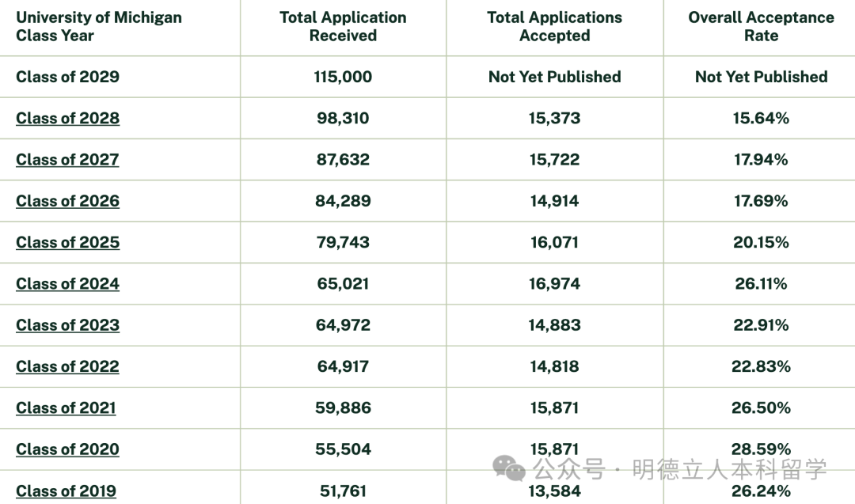Select the 20.15% acceptance rate

[x=762, y=242]
